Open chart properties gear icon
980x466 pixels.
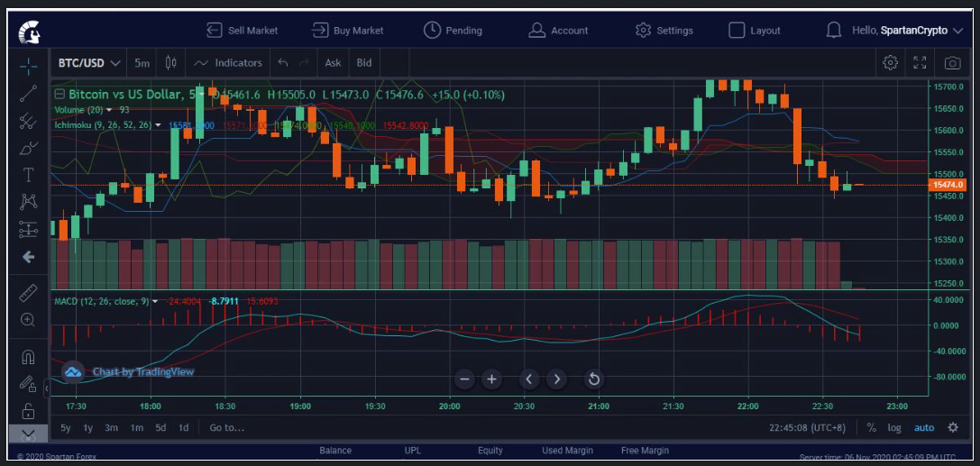[x=890, y=63]
